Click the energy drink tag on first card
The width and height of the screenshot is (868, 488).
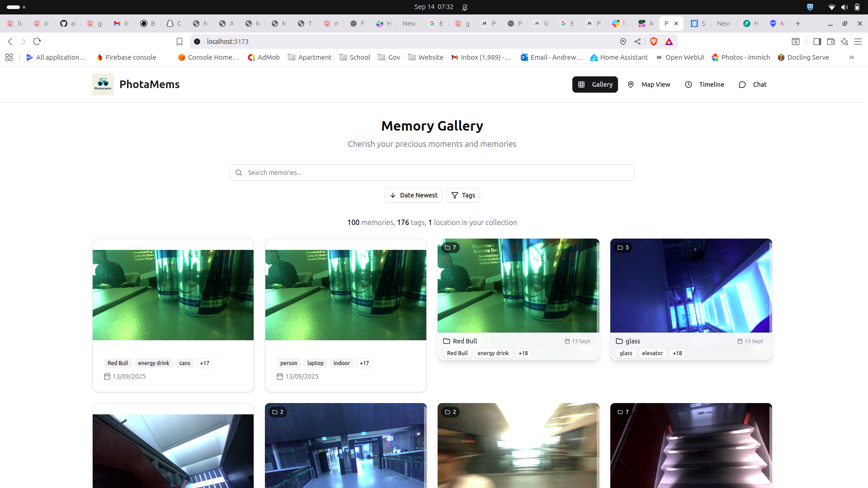click(x=154, y=363)
